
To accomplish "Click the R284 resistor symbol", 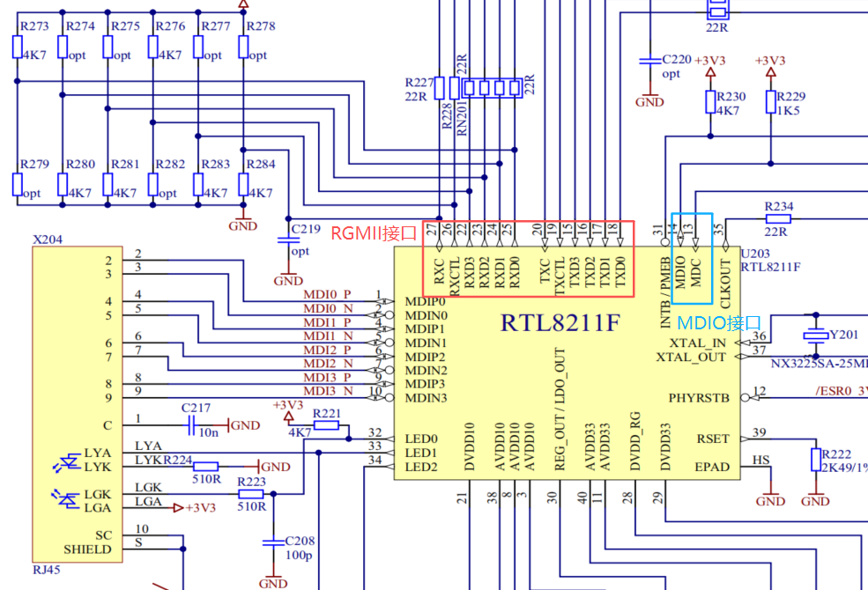I will [x=243, y=185].
